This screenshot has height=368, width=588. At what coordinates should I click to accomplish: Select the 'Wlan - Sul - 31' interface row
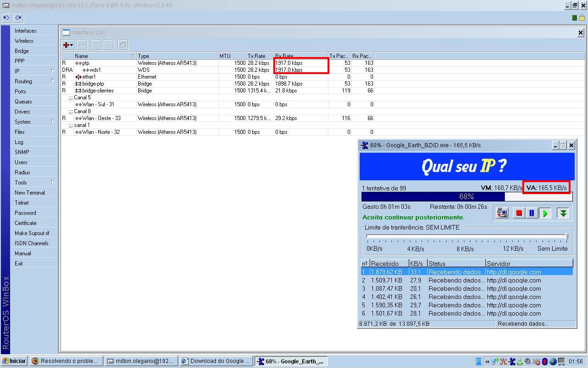coord(218,104)
